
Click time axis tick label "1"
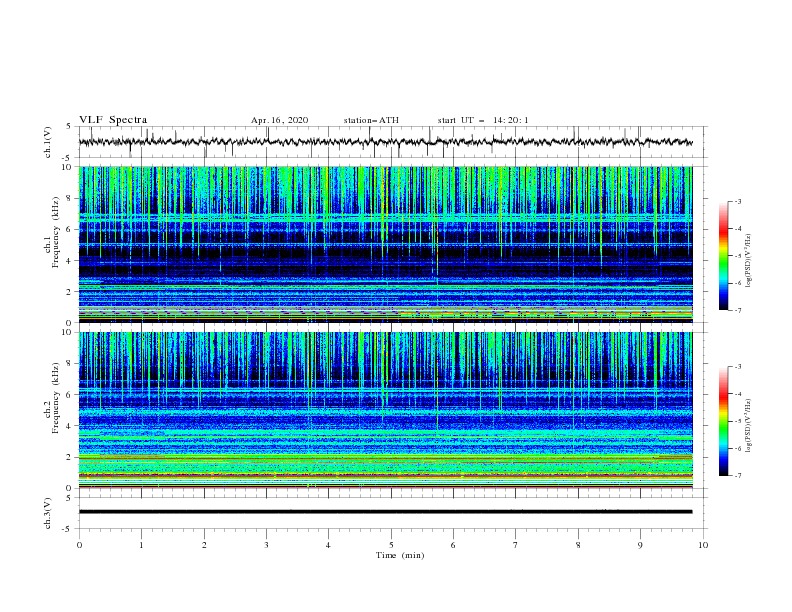(x=141, y=545)
